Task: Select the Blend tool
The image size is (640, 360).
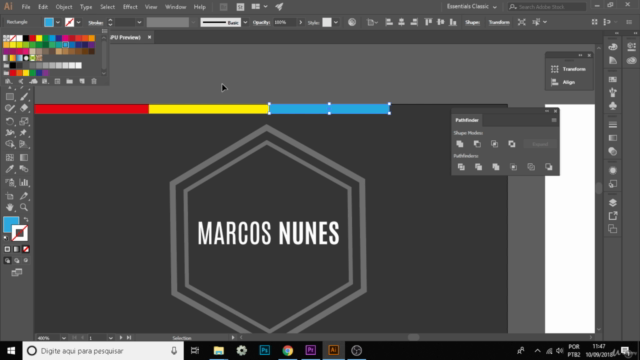Action: coord(24,169)
